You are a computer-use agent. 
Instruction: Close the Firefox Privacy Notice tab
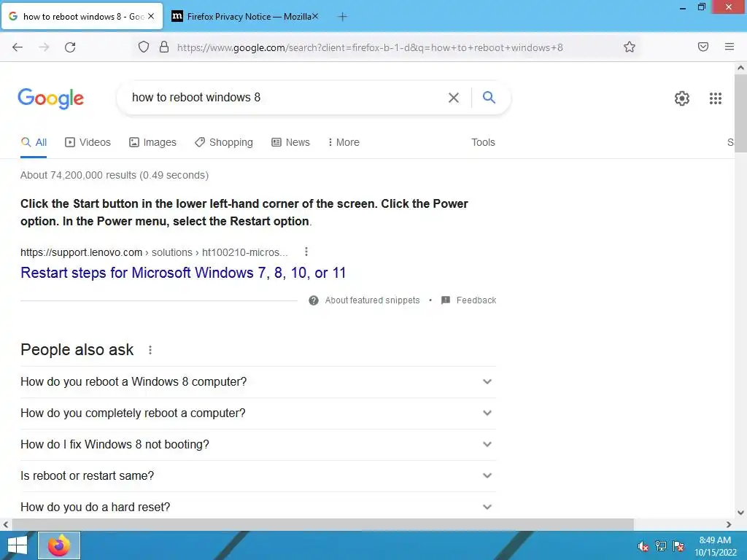click(x=315, y=16)
